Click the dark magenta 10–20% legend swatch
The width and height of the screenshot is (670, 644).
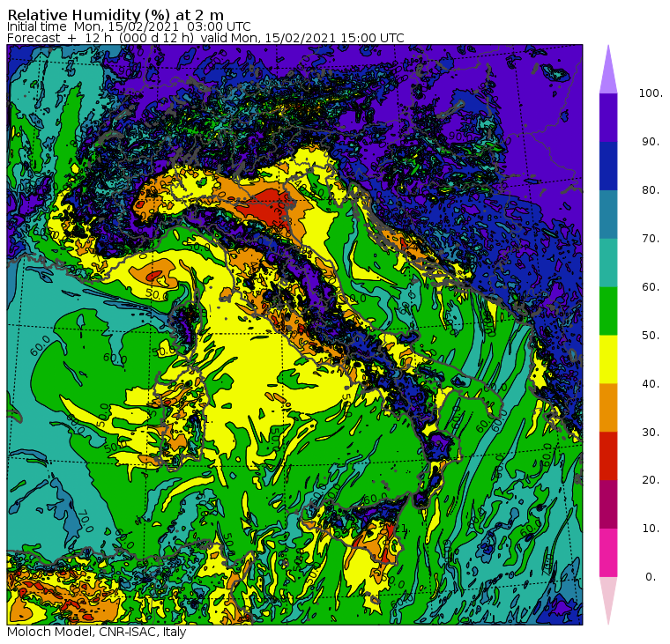coord(608,504)
